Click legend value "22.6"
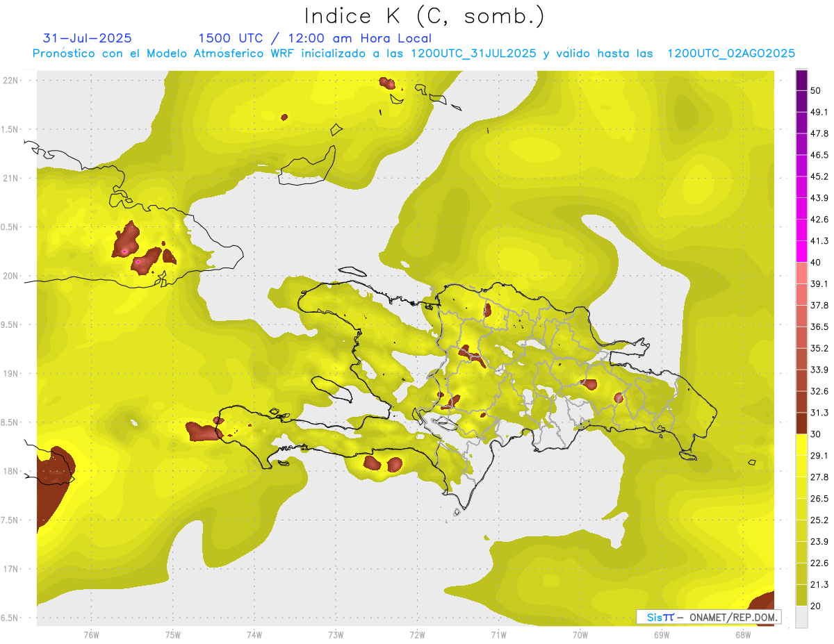The height and width of the screenshot is (644, 834). (x=819, y=563)
